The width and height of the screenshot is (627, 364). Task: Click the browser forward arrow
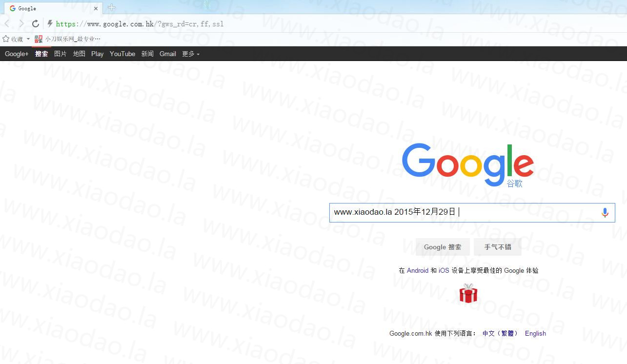pyautogui.click(x=21, y=23)
